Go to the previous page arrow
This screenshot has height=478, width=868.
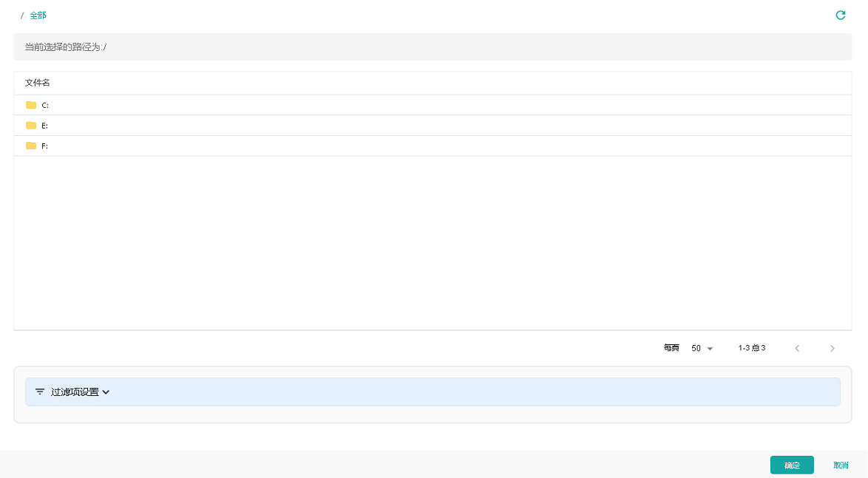coord(797,348)
